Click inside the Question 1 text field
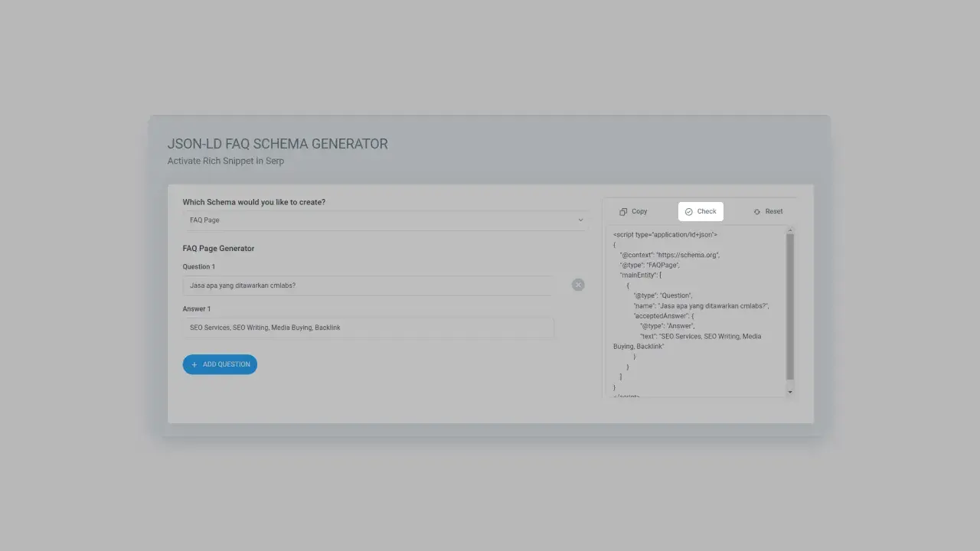 pos(367,285)
